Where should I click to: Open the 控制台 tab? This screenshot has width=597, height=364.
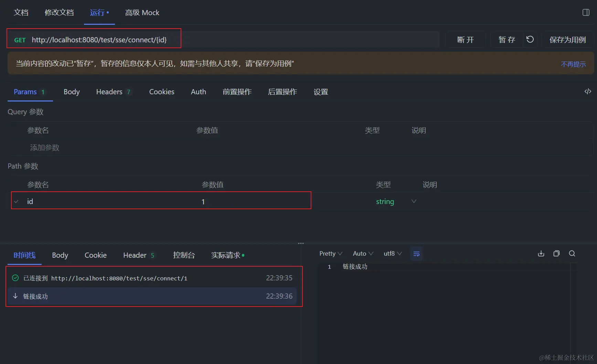coord(184,255)
